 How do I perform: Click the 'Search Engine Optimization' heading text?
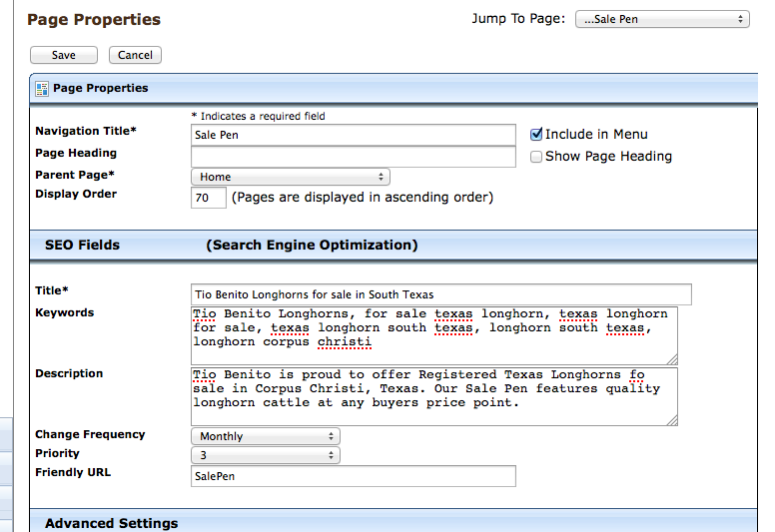coord(312,245)
